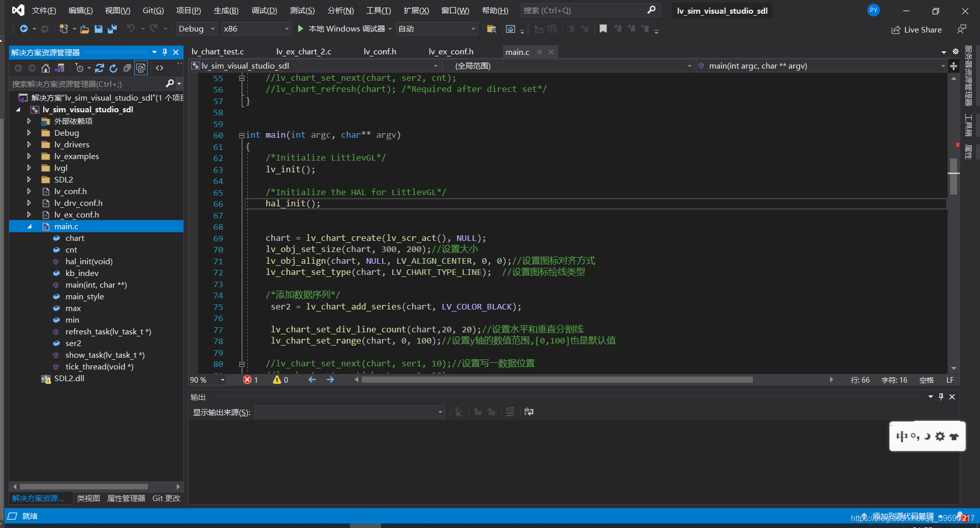The height and width of the screenshot is (528, 980).
Task: Open file using the folder toolbar icon
Action: click(x=84, y=29)
